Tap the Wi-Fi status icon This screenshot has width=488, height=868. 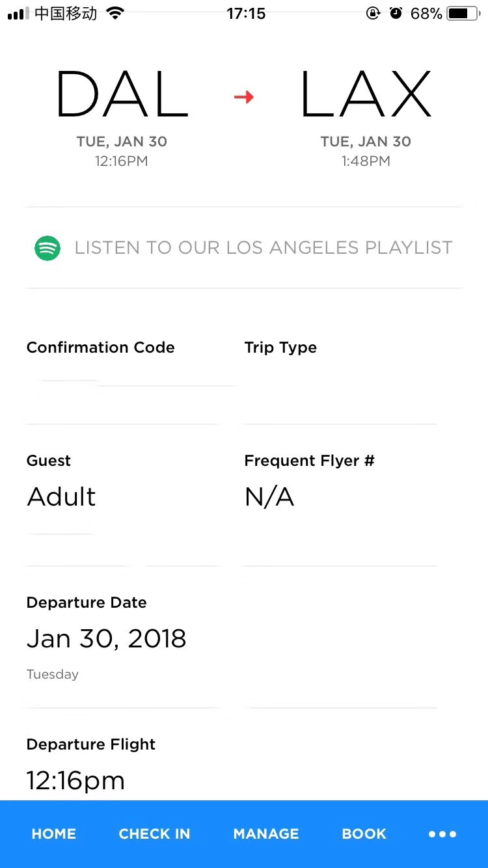coord(115,13)
